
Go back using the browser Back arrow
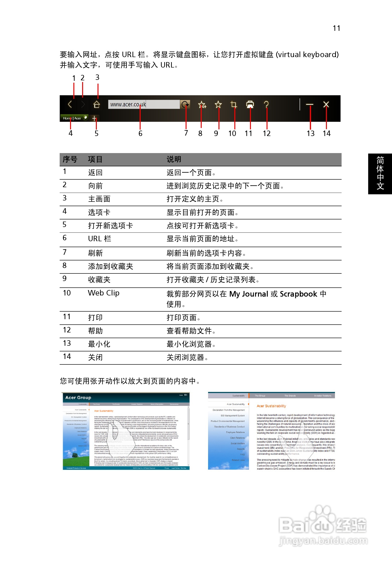(x=70, y=104)
